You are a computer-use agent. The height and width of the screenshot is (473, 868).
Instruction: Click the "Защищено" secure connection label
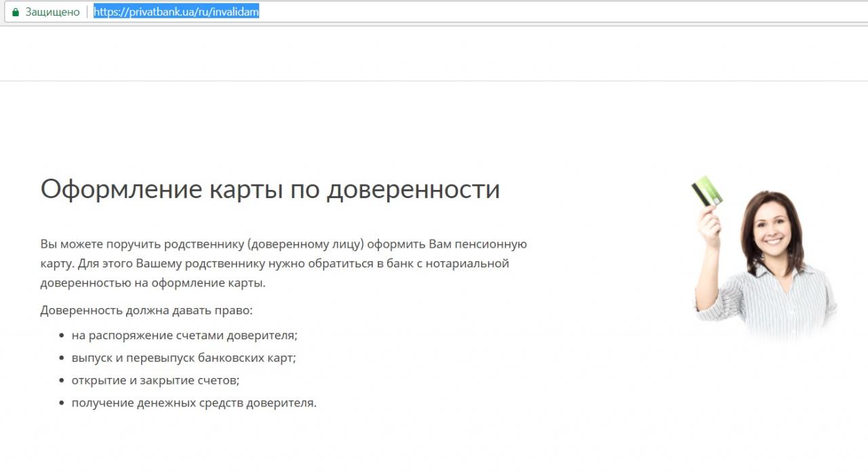click(52, 12)
